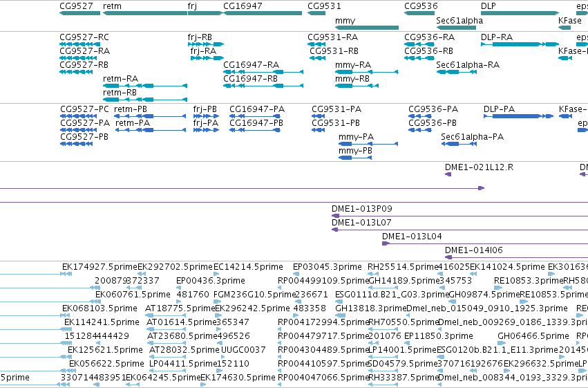Select the frj-RB transcript label
Image resolution: width=588 pixels, height=388 pixels.
tap(200, 37)
